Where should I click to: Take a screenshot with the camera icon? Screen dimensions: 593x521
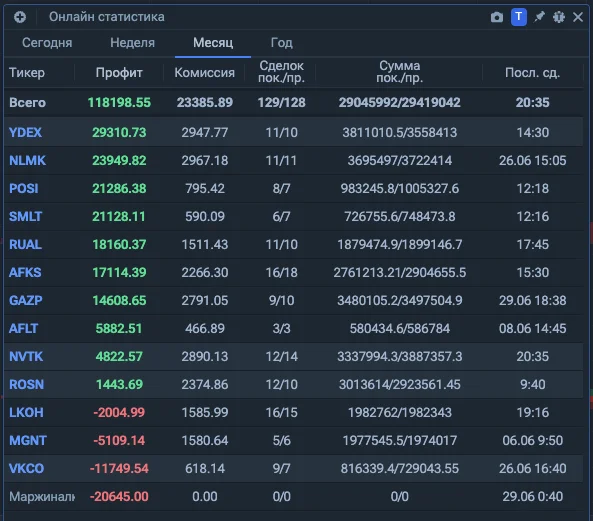click(497, 17)
